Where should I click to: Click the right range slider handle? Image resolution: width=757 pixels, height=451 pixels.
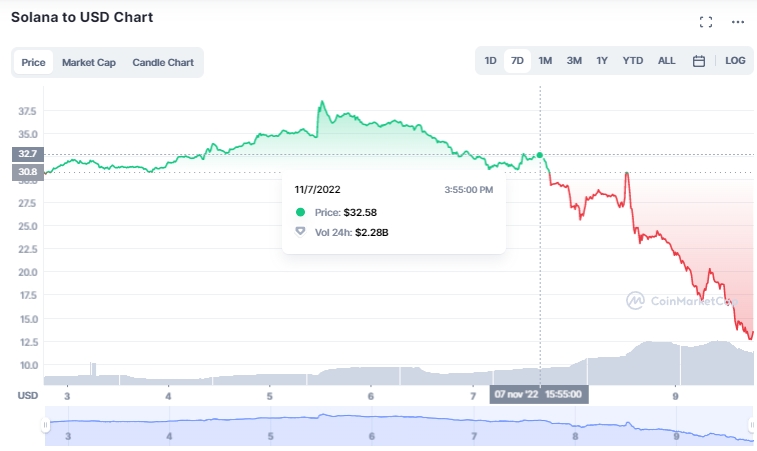[x=753, y=425]
